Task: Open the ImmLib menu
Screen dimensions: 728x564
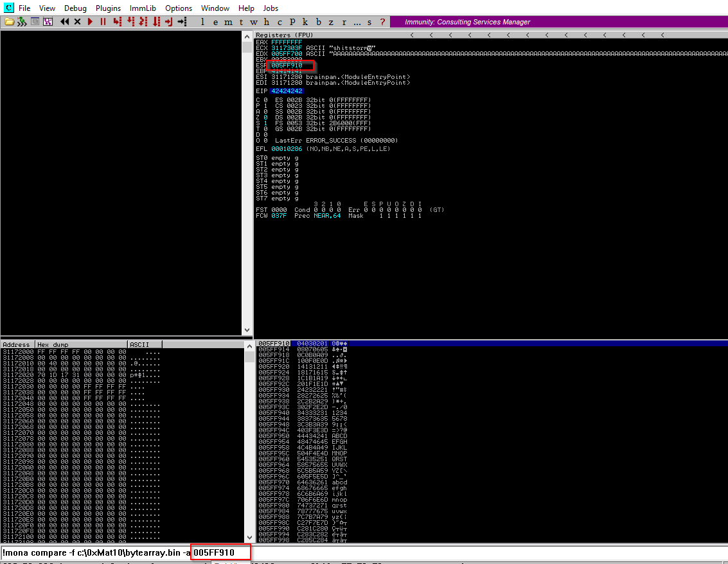Action: 142,8
